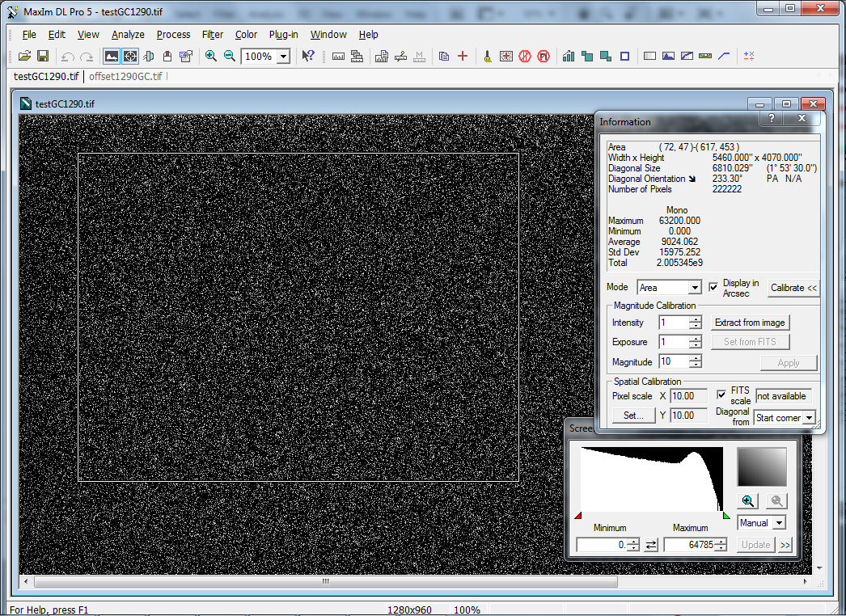Viewport: 846px width, 616px height.
Task: Adjust the Exposure spinner arrows
Action: (696, 342)
